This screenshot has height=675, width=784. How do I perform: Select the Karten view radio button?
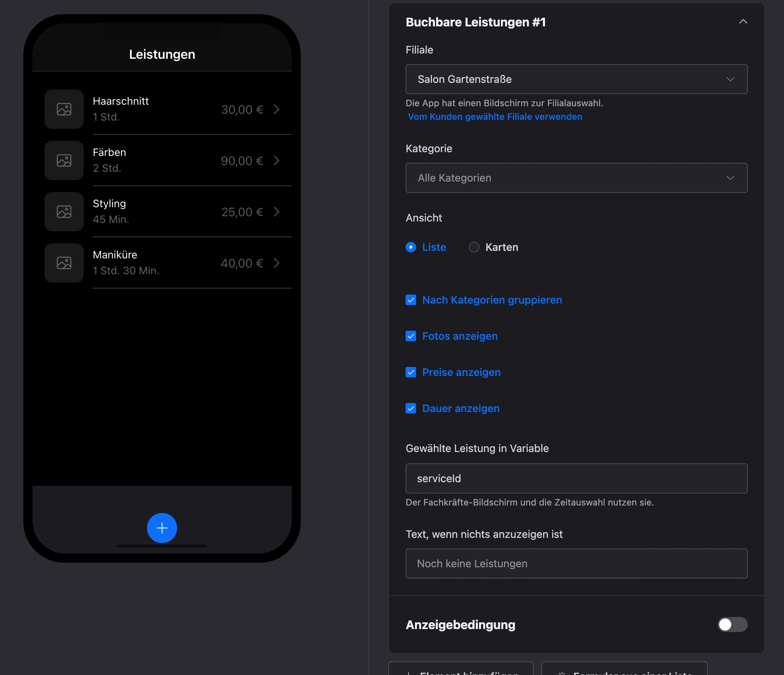[x=474, y=247]
